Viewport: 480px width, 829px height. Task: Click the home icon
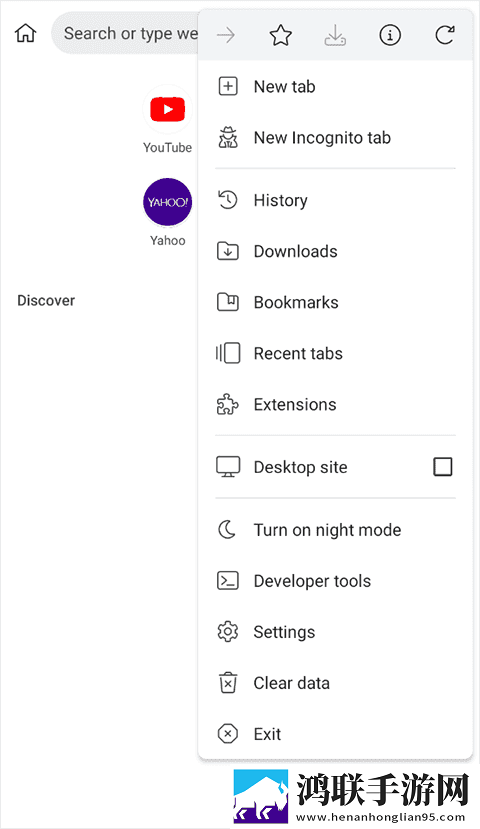coord(25,33)
